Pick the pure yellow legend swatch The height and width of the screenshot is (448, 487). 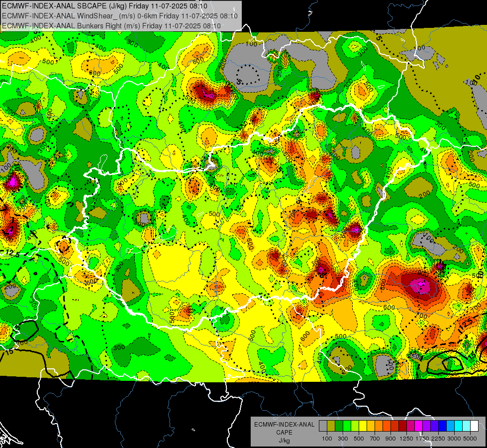(x=363, y=426)
